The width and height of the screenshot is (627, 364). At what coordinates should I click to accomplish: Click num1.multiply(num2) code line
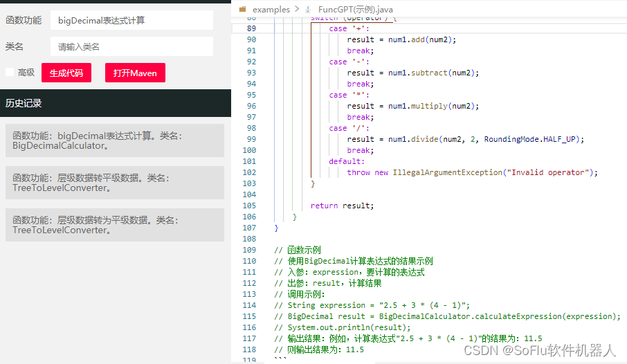coord(413,106)
